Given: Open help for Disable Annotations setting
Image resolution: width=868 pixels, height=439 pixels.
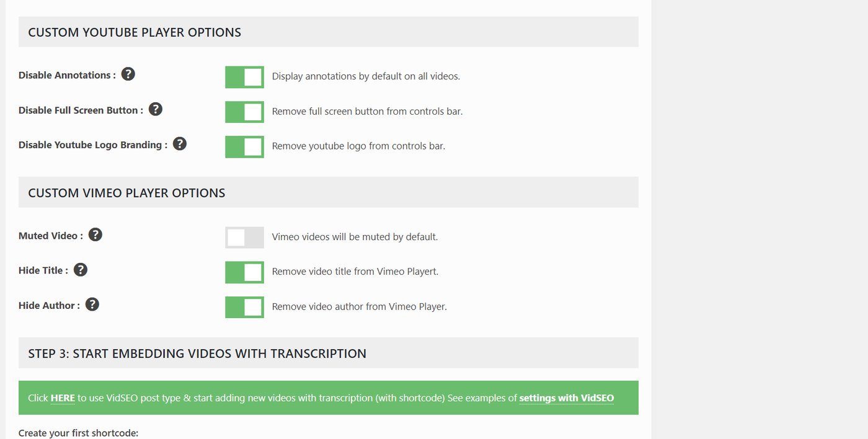Looking at the screenshot, I should pos(128,74).
